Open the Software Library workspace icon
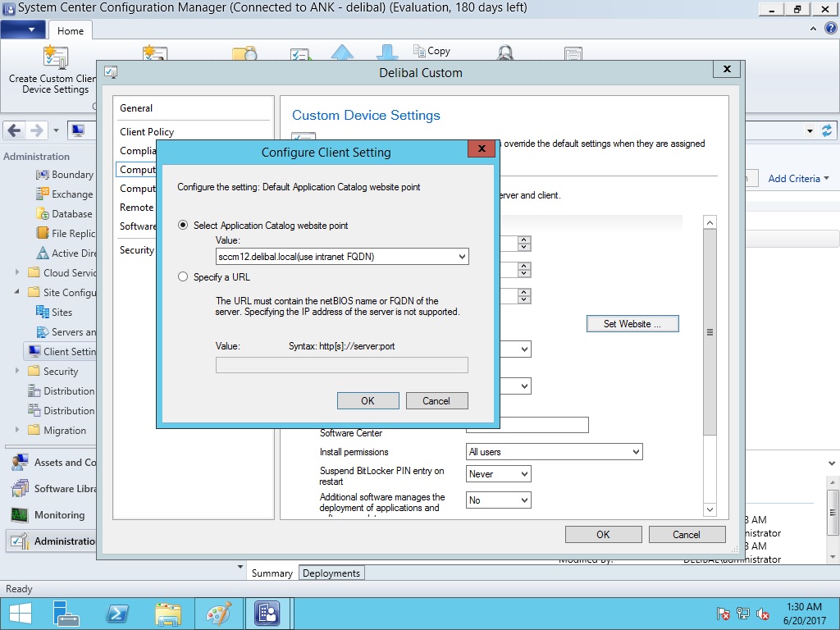Image resolution: width=840 pixels, height=630 pixels. point(21,489)
